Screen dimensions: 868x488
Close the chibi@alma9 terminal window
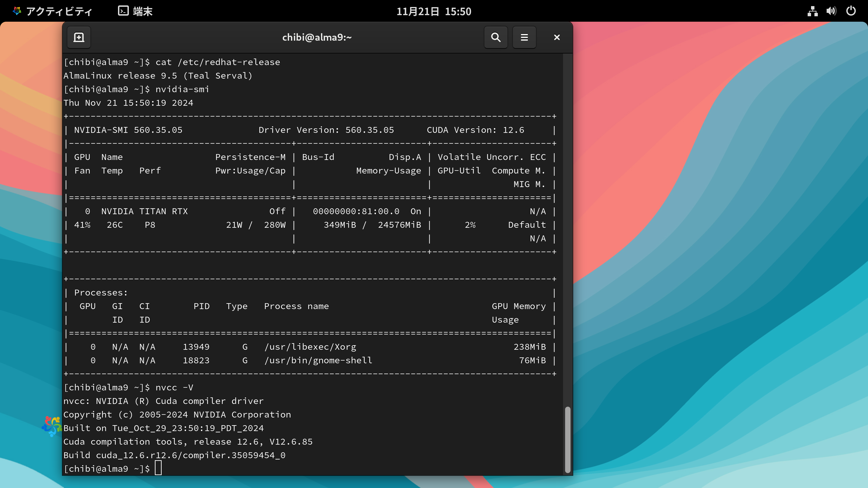(x=557, y=37)
